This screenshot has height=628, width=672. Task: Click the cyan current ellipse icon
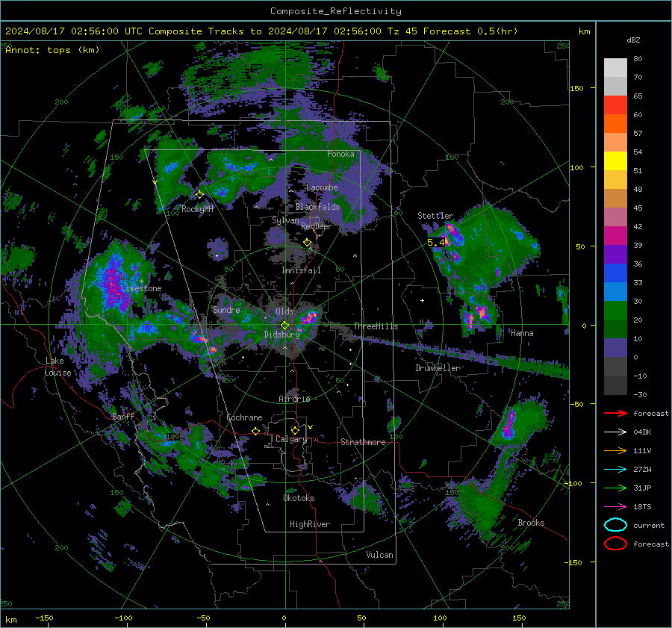point(615,525)
